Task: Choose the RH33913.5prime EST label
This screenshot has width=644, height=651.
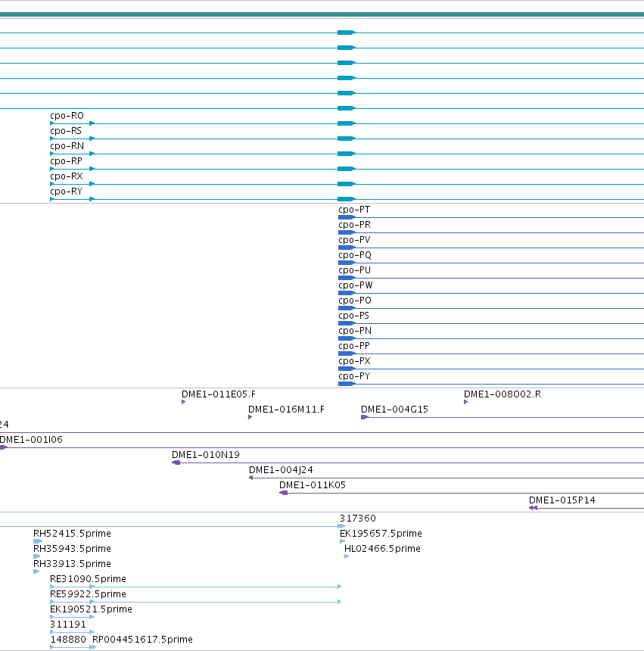Action: click(72, 564)
